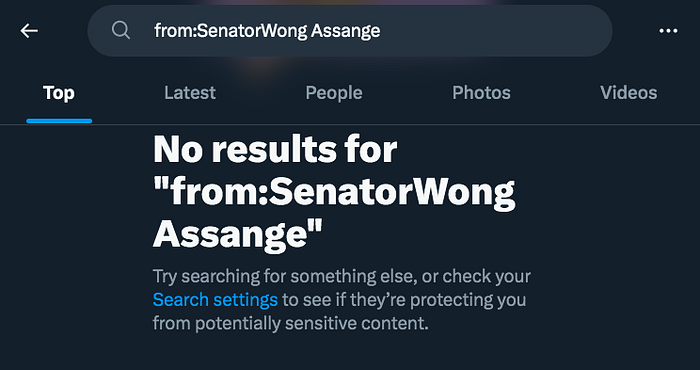
Task: Click 'from:SenatorWong' in the search field
Action: pyautogui.click(x=231, y=31)
